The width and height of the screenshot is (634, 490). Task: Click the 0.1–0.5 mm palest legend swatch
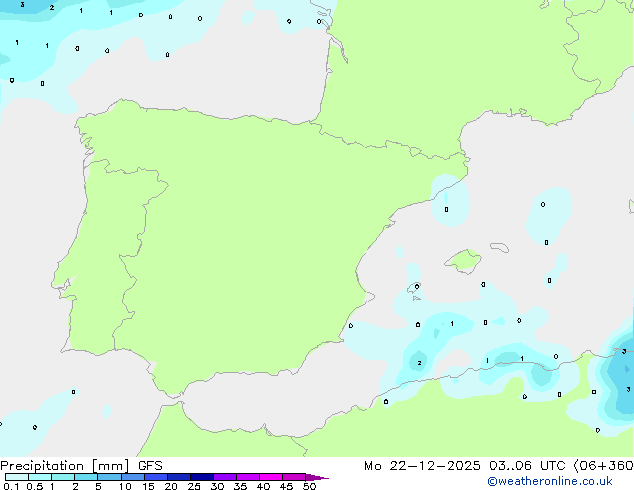pos(17,477)
